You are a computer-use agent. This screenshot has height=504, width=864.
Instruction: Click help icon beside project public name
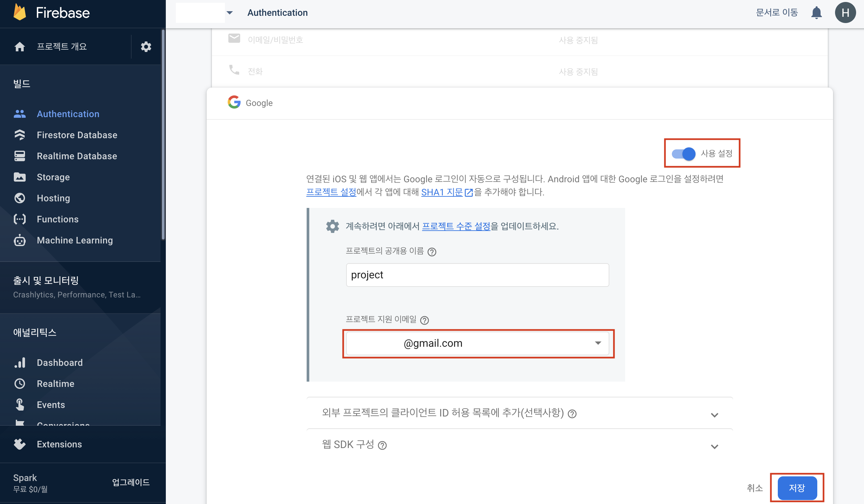pyautogui.click(x=432, y=252)
